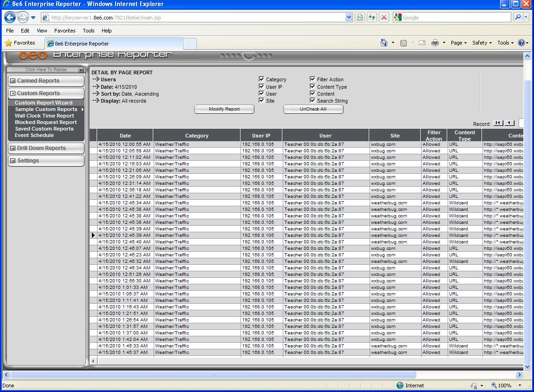The image size is (534, 392).
Task: Expand the Canned Reports section
Action: tap(13, 81)
